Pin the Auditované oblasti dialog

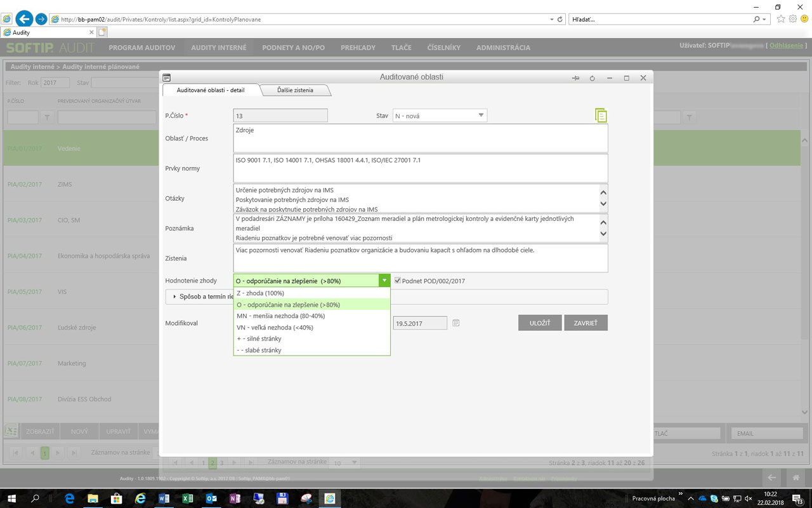coord(575,78)
